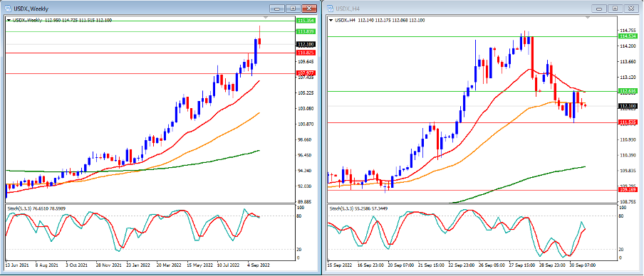
Task: Click the 92.030 price on Weekly axis
Action: [x=306, y=186]
